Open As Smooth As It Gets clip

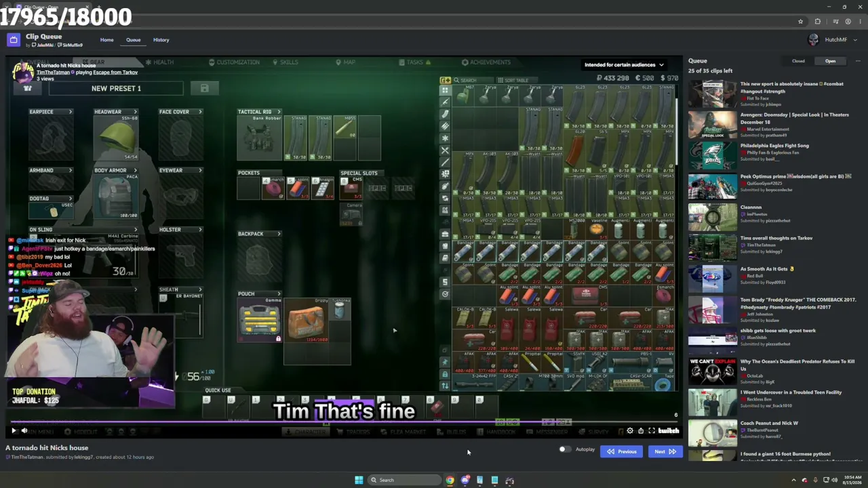[x=767, y=269]
